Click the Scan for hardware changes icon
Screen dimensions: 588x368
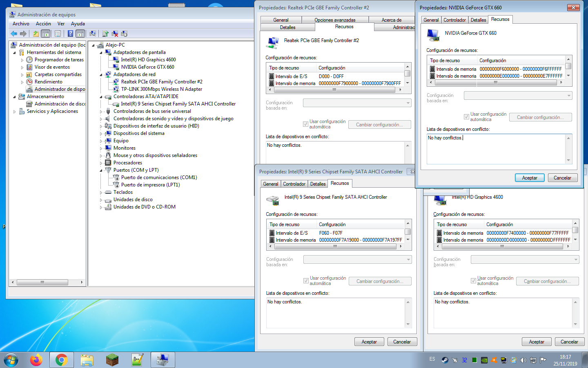tap(93, 34)
